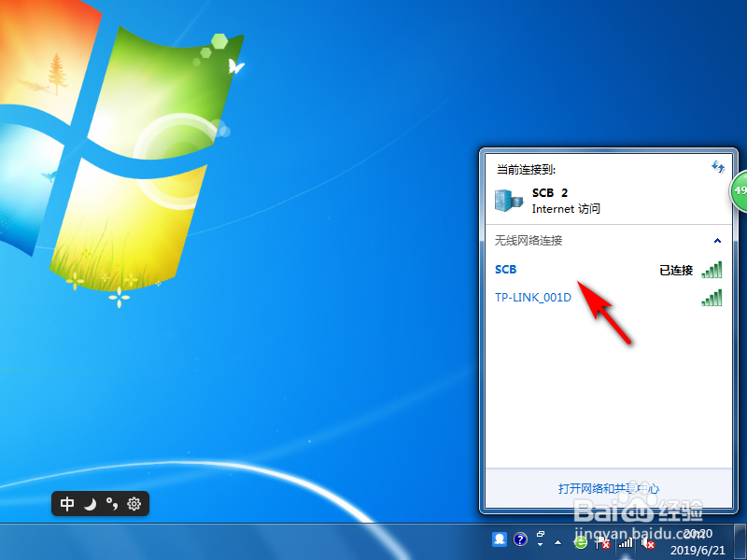
Task: Click the connected SCB wireless network
Action: point(609,270)
